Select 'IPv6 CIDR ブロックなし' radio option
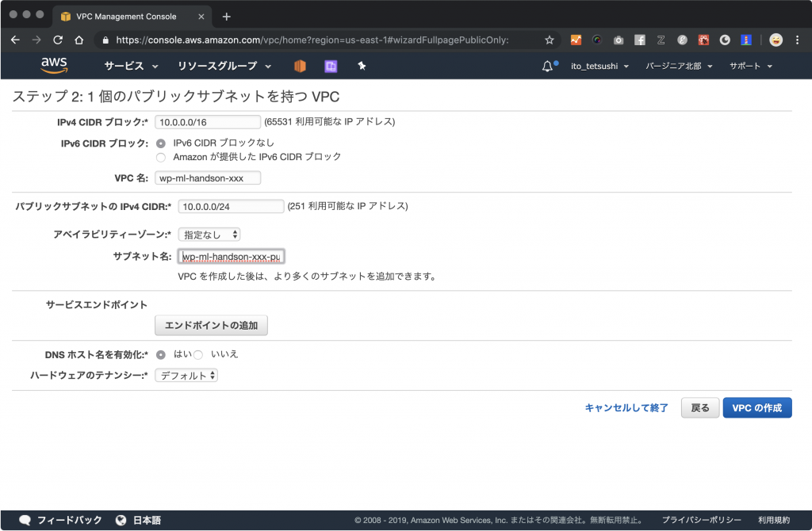Image resolution: width=812 pixels, height=531 pixels. point(161,143)
